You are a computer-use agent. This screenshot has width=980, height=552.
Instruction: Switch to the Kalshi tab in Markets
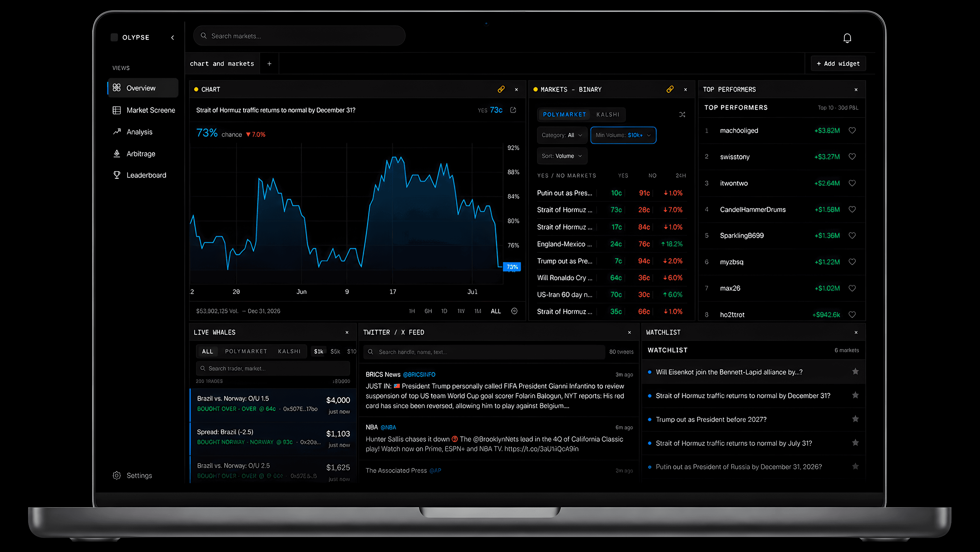point(608,115)
